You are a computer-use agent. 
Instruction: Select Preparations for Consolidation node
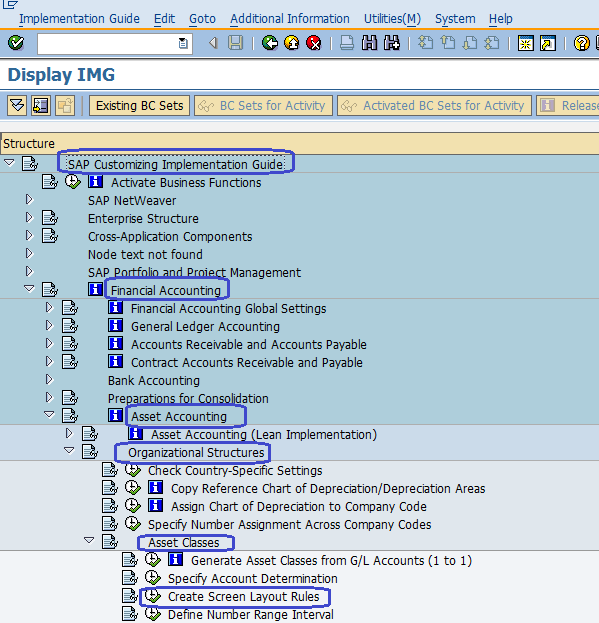[188, 399]
